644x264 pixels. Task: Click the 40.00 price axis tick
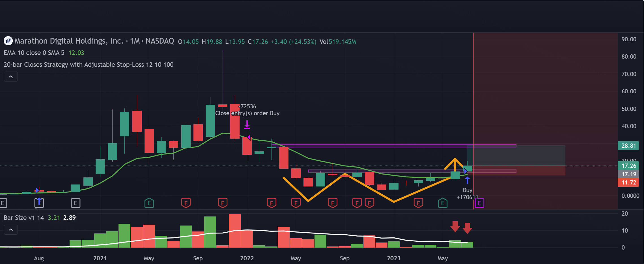(x=629, y=126)
